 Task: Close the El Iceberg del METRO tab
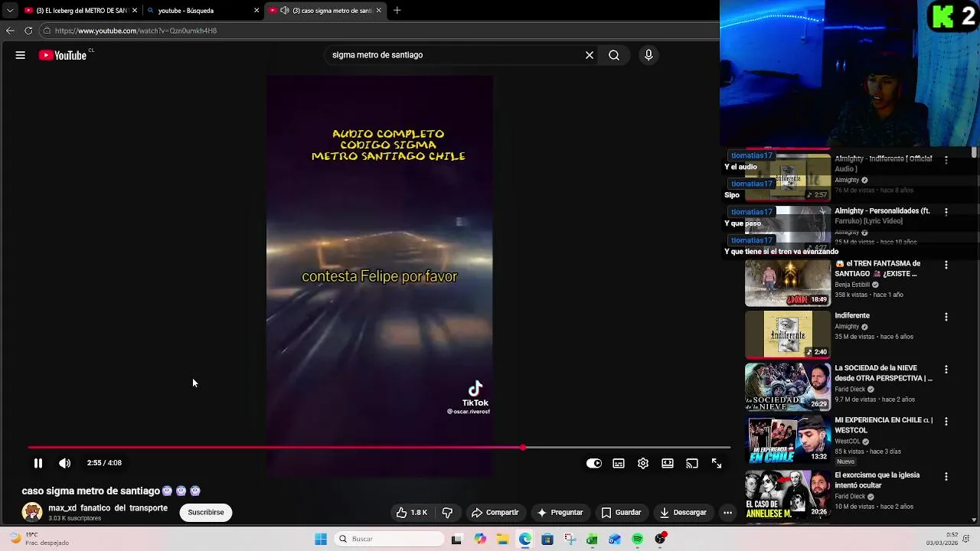[135, 11]
